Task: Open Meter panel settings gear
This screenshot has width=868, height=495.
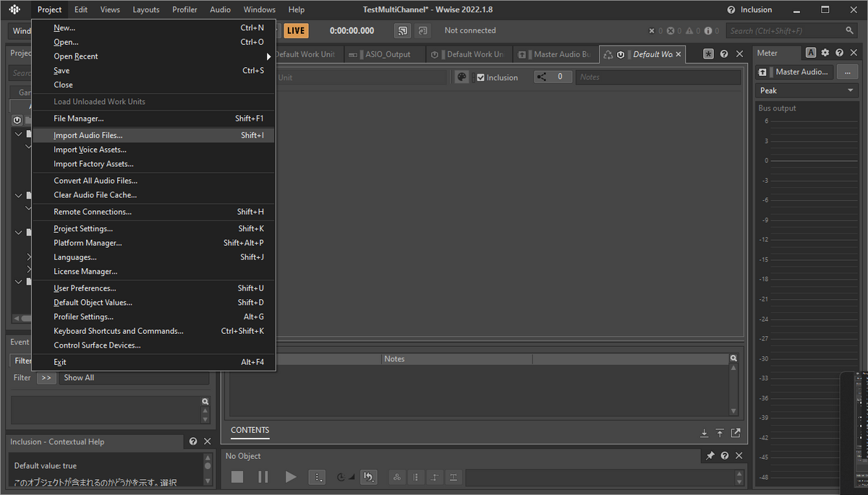Action: click(x=825, y=53)
